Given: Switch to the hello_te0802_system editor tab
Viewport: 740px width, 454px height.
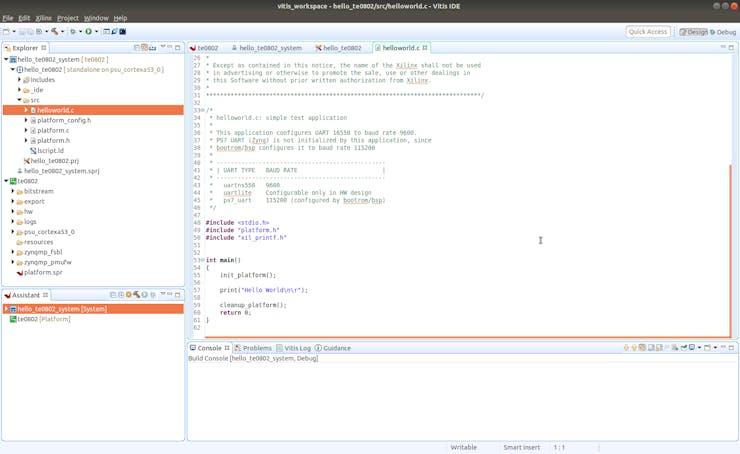Looking at the screenshot, I should tap(270, 48).
